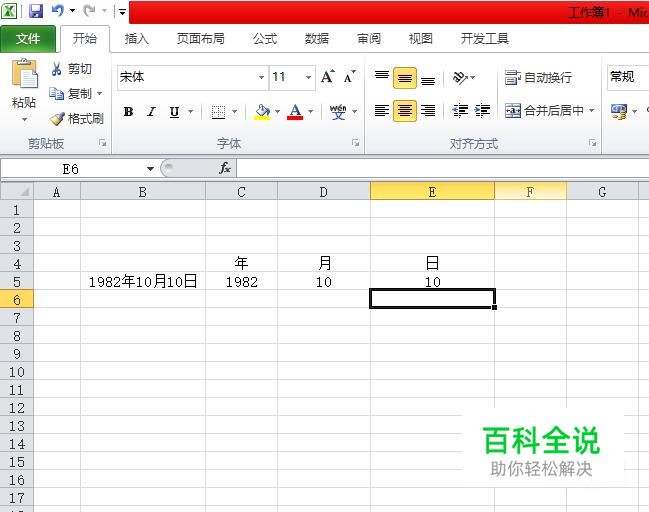Switch to the Formulas (公式) tab

[265, 39]
